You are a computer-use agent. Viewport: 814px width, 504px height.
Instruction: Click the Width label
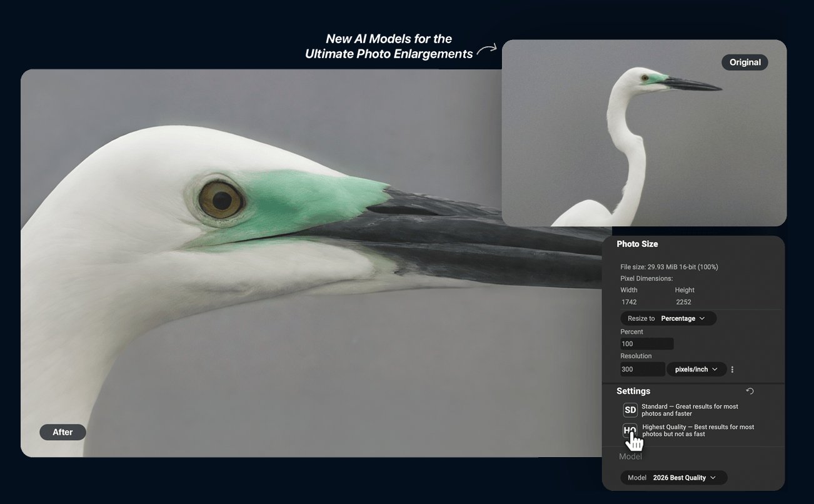629,290
